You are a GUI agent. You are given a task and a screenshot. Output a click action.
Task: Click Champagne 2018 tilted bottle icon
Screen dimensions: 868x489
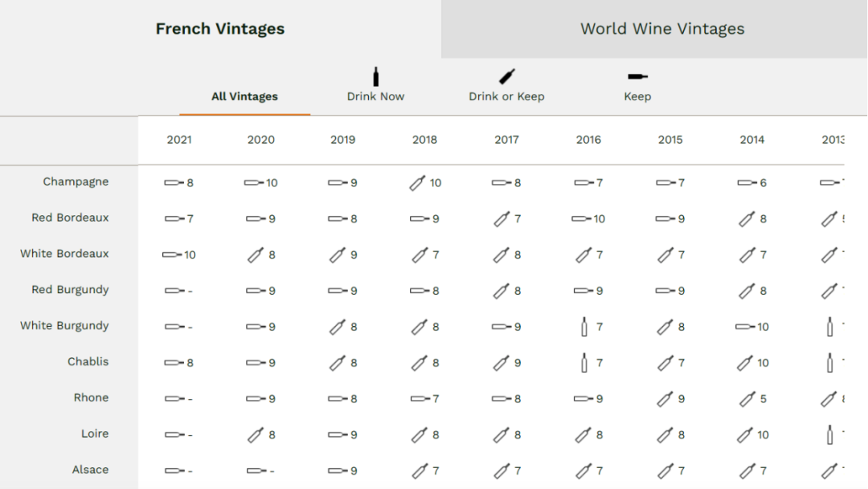point(417,183)
